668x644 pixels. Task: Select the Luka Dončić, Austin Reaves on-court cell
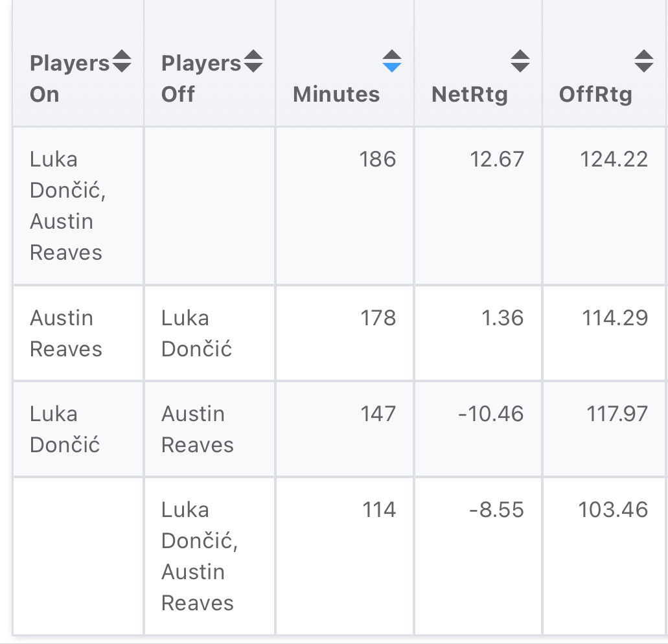[x=67, y=206]
